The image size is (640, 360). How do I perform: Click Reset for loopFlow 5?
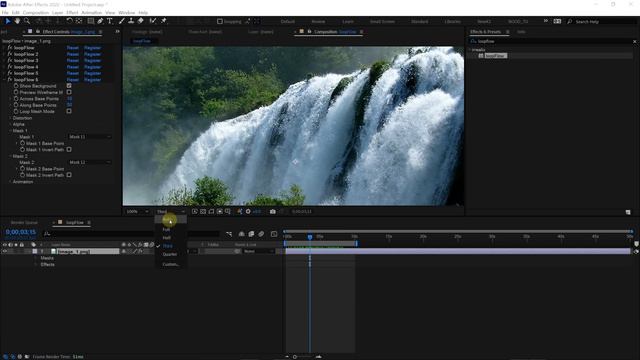(x=73, y=73)
